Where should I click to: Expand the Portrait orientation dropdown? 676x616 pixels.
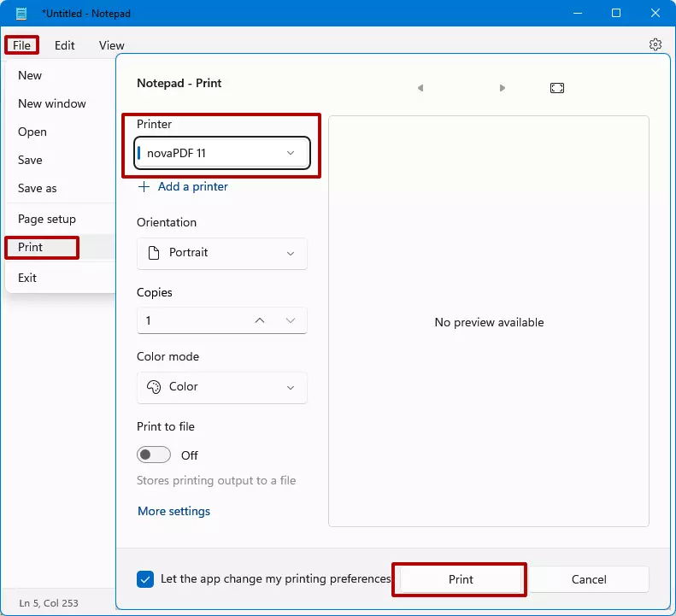(x=222, y=253)
